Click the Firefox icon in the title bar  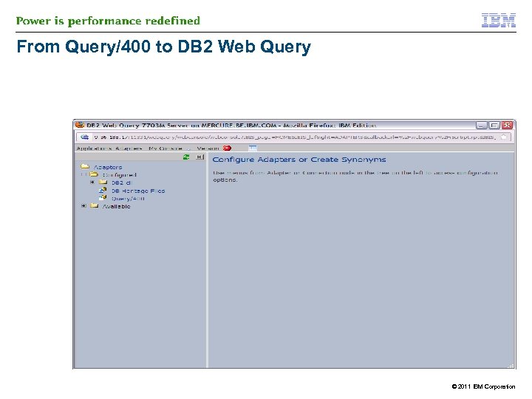pos(80,125)
